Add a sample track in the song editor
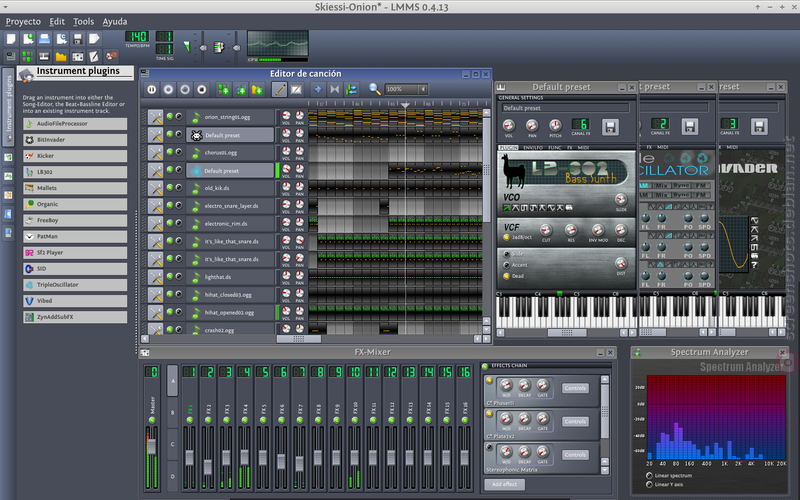Image resolution: width=800 pixels, height=500 pixels. click(x=240, y=89)
